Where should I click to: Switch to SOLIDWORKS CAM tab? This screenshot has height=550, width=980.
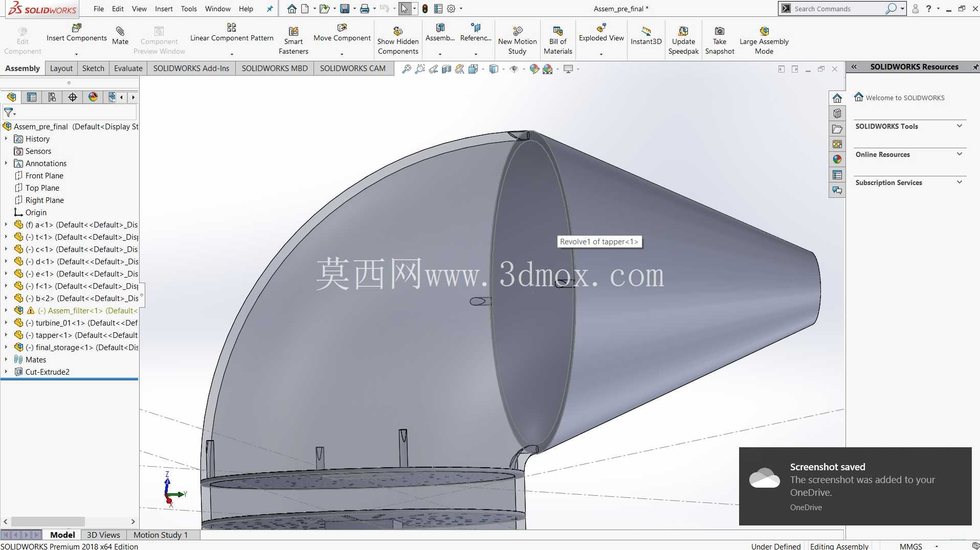pyautogui.click(x=353, y=68)
